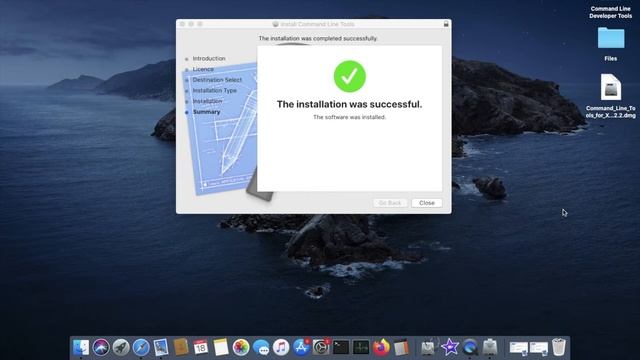The width and height of the screenshot is (640, 360).
Task: Select the Installation step
Action: (x=207, y=101)
